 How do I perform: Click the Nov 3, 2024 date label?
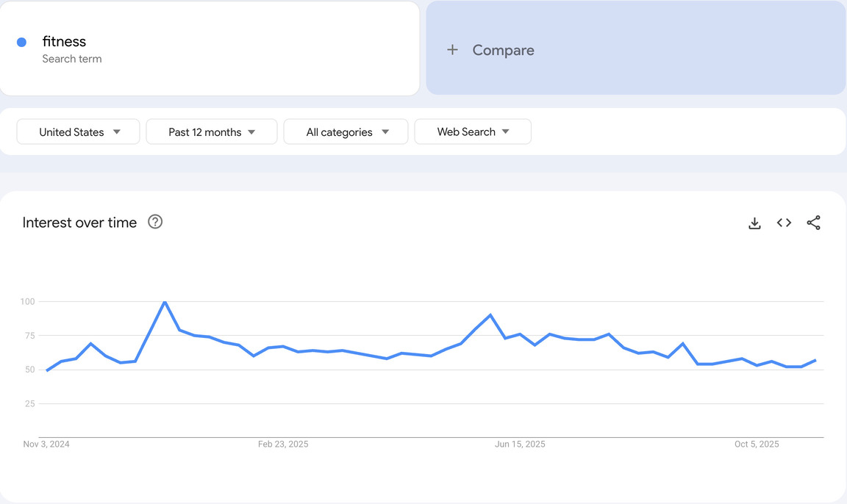[46, 444]
